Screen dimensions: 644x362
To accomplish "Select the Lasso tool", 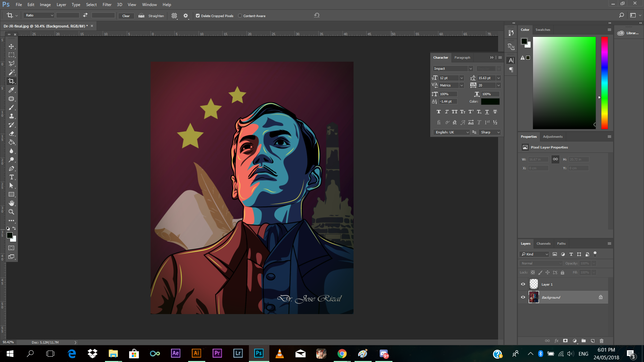I will [x=11, y=64].
